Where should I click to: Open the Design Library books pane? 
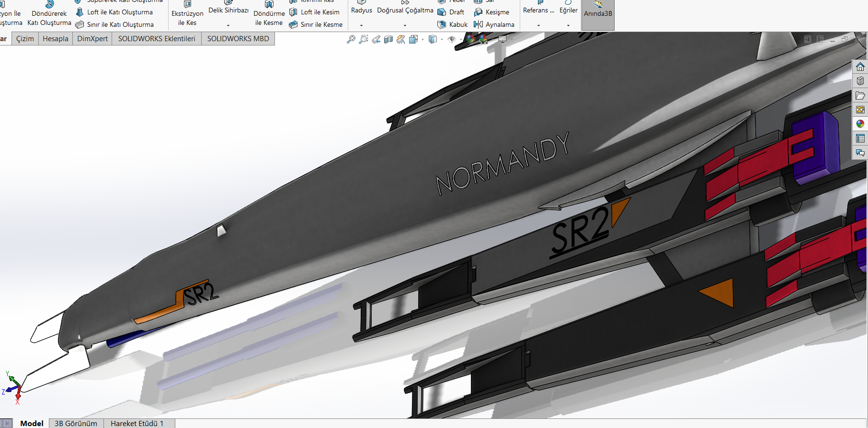coord(860,81)
